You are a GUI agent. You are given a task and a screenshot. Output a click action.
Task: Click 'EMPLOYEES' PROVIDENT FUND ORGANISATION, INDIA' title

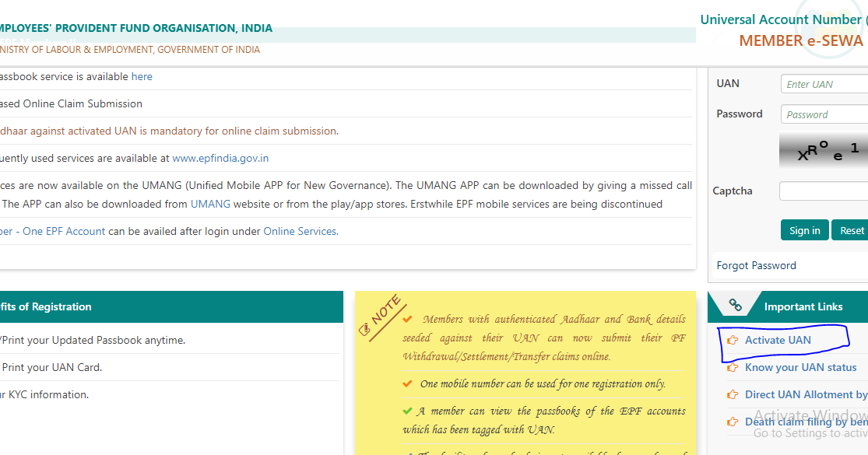coord(136,28)
